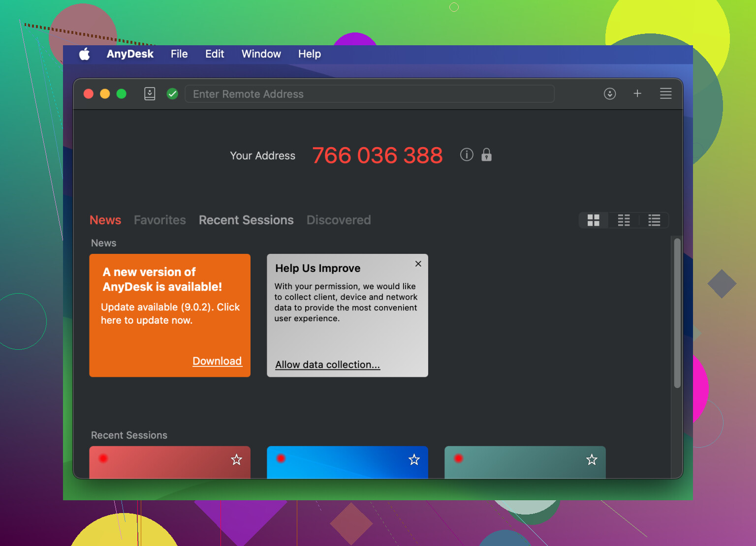Click the download status icon in toolbar
The height and width of the screenshot is (546, 756).
tap(610, 93)
